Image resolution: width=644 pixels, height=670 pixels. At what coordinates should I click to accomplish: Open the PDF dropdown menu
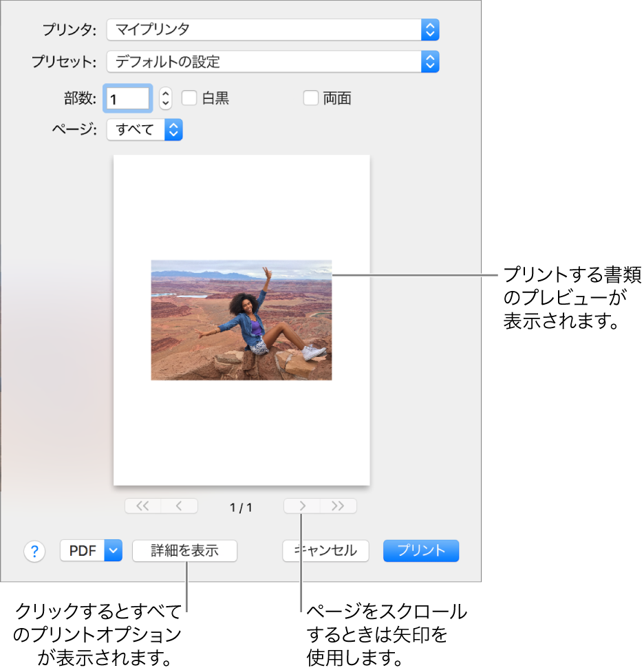pyautogui.click(x=90, y=551)
